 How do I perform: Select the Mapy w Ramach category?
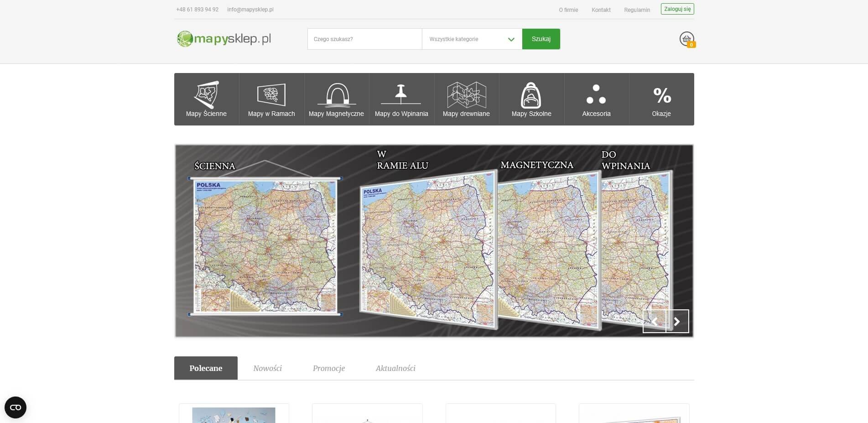pyautogui.click(x=271, y=94)
